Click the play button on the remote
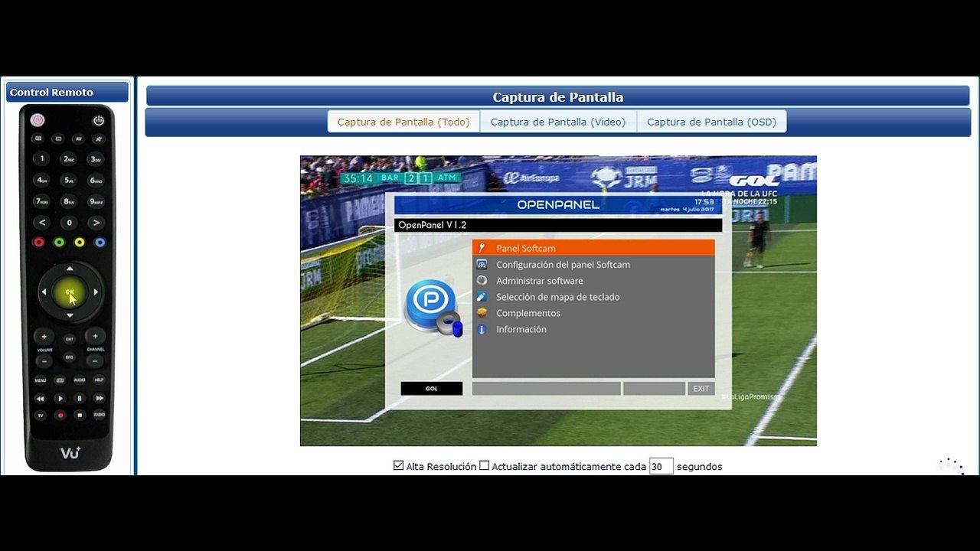The image size is (980, 551). point(60,399)
